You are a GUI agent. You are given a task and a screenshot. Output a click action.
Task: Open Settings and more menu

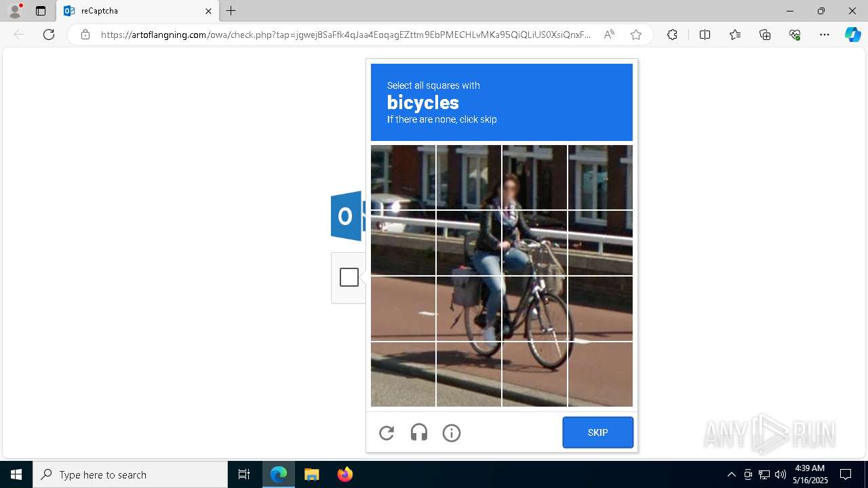[x=825, y=35]
